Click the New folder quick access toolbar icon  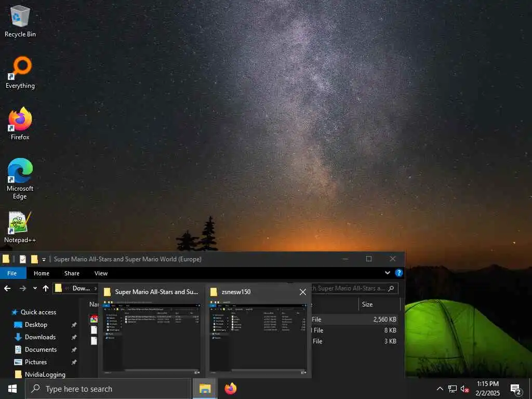click(x=34, y=259)
